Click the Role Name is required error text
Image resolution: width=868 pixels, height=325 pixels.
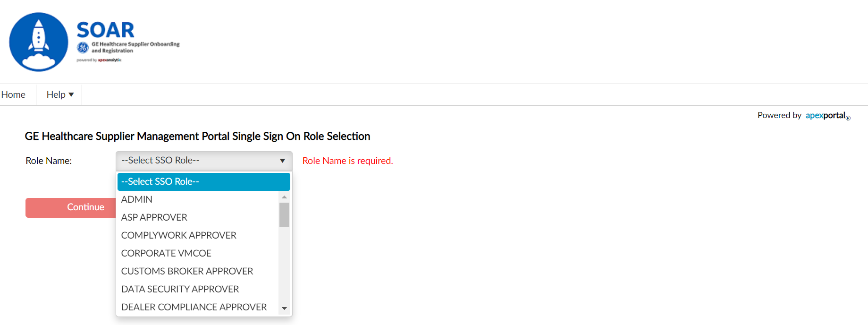(x=347, y=161)
